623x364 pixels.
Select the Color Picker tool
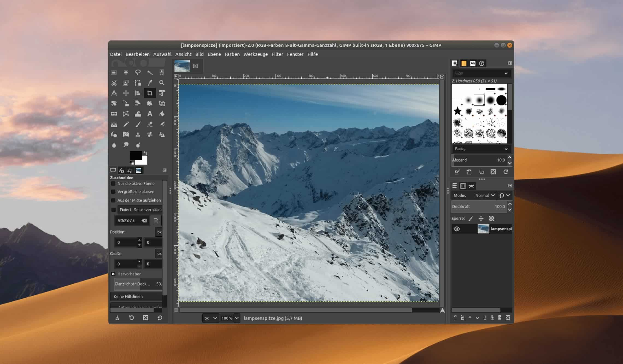pyautogui.click(x=150, y=82)
